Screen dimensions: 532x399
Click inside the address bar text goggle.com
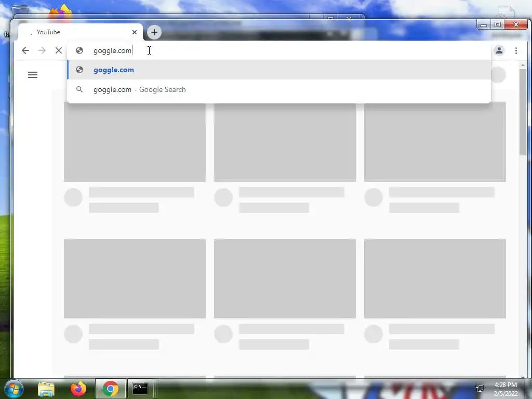pos(112,50)
